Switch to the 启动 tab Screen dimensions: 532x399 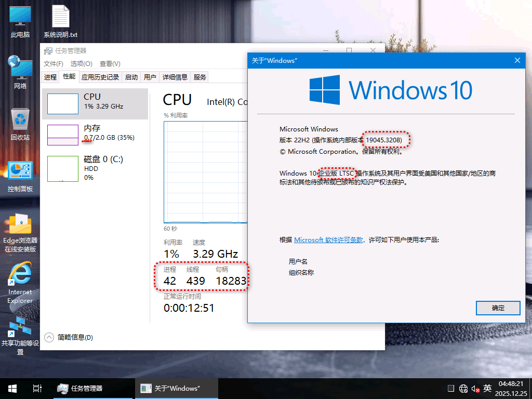pyautogui.click(x=131, y=77)
